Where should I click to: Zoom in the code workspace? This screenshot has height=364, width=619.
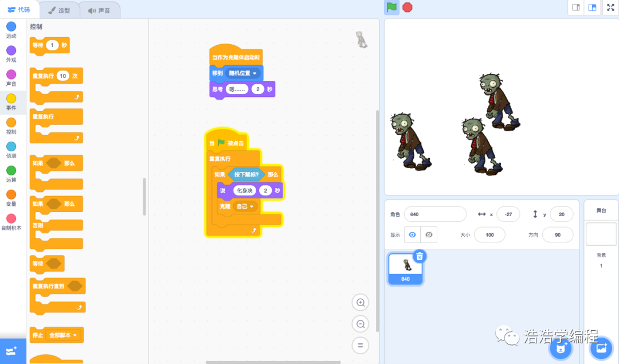pyautogui.click(x=361, y=303)
